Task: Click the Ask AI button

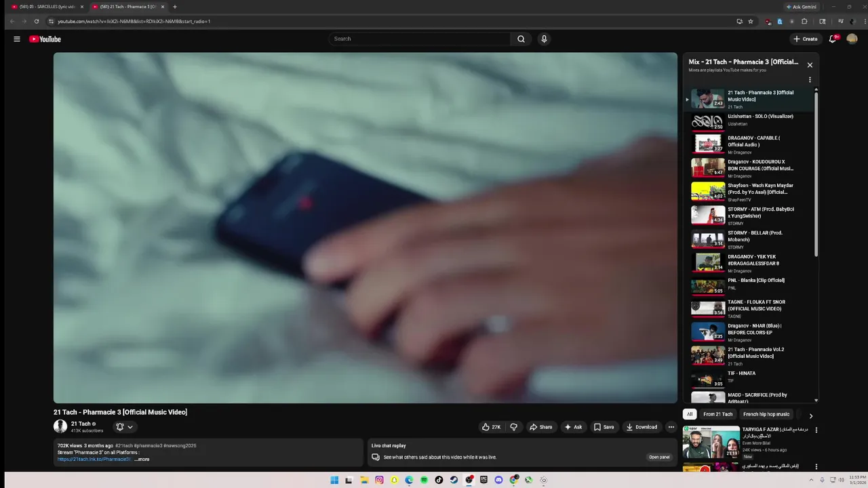Action: tap(574, 427)
